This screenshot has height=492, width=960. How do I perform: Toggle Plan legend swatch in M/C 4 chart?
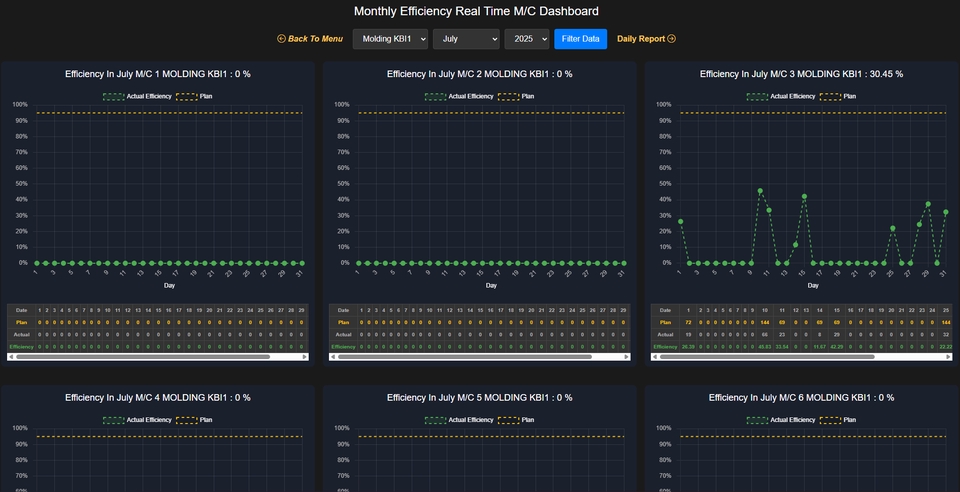(186, 420)
